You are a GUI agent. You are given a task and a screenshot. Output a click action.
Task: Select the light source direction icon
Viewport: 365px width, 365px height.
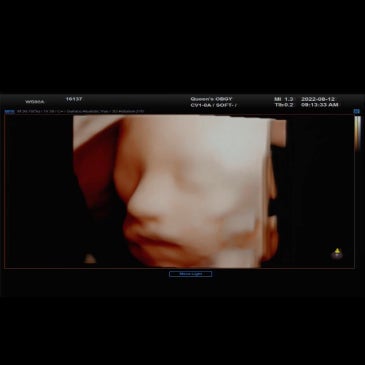(x=337, y=254)
